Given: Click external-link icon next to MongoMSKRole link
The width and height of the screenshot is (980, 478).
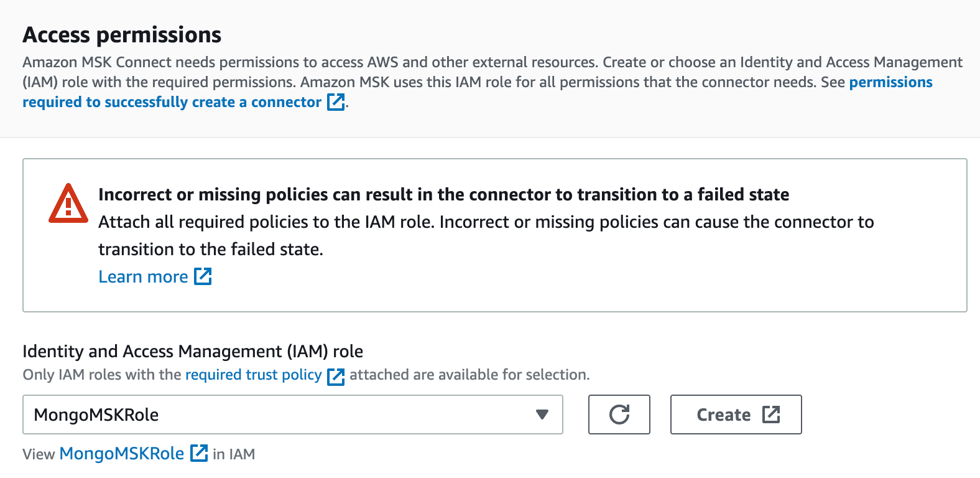Looking at the screenshot, I should pyautogui.click(x=199, y=453).
